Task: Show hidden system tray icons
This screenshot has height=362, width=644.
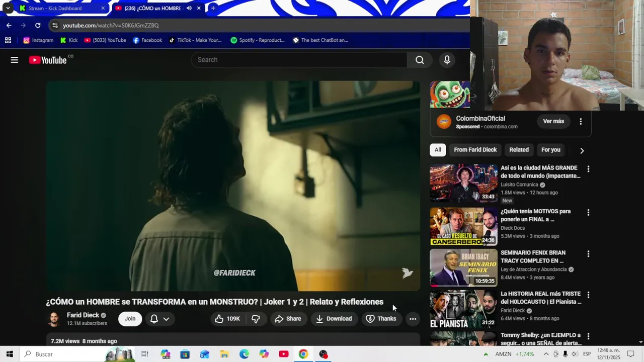Action: click(546, 354)
